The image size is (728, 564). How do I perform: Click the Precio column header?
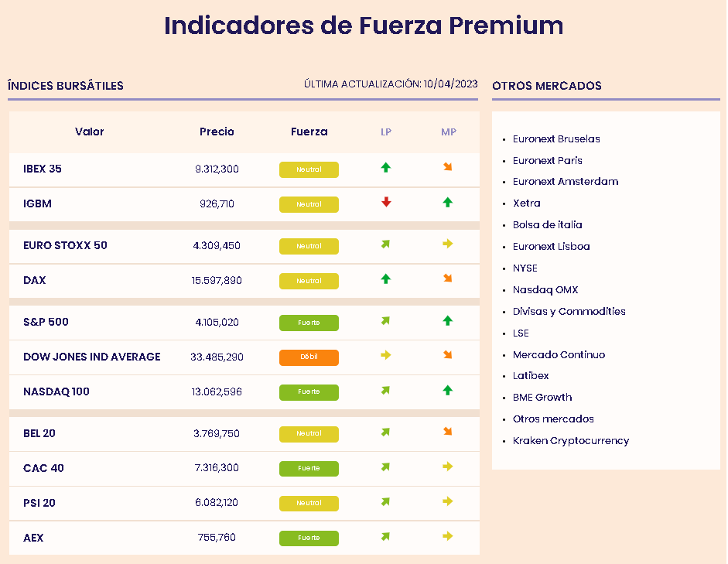(217, 132)
